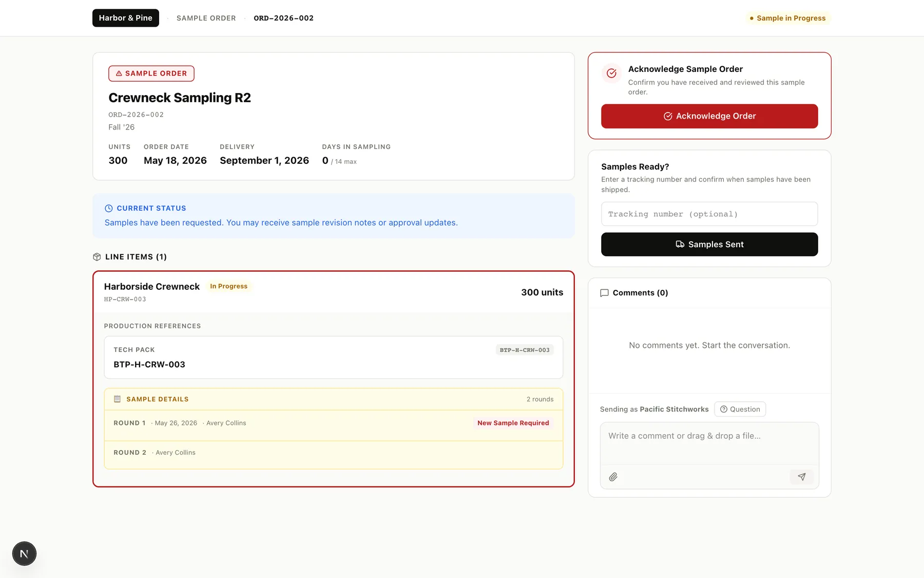Click the paperclip attach file icon
Screen dimensions: 924x578
(x=613, y=477)
